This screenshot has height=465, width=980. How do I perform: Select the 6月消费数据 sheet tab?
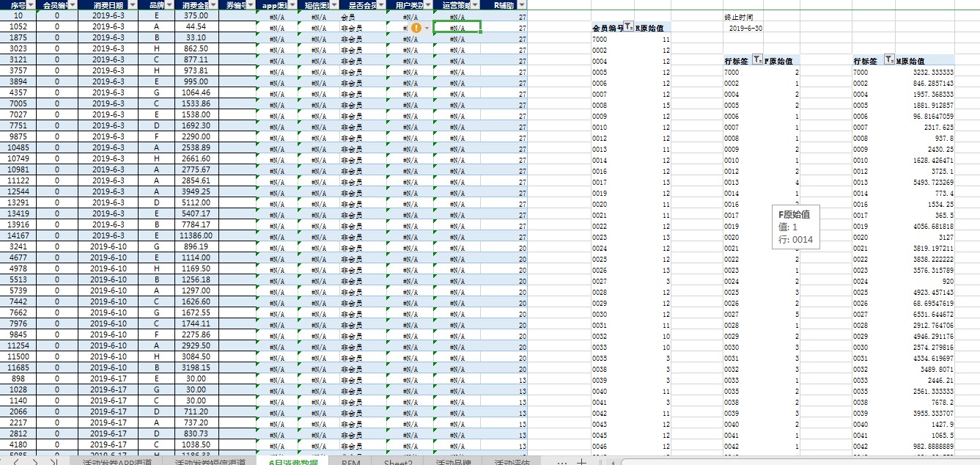click(293, 461)
